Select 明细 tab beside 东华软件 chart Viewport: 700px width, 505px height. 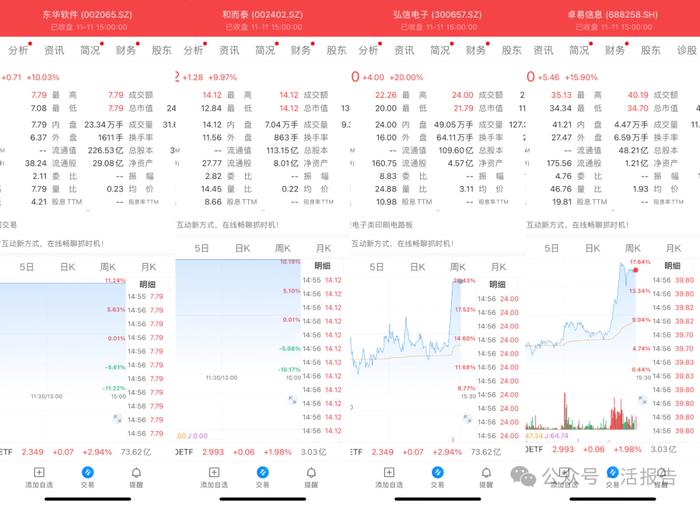coord(147,284)
